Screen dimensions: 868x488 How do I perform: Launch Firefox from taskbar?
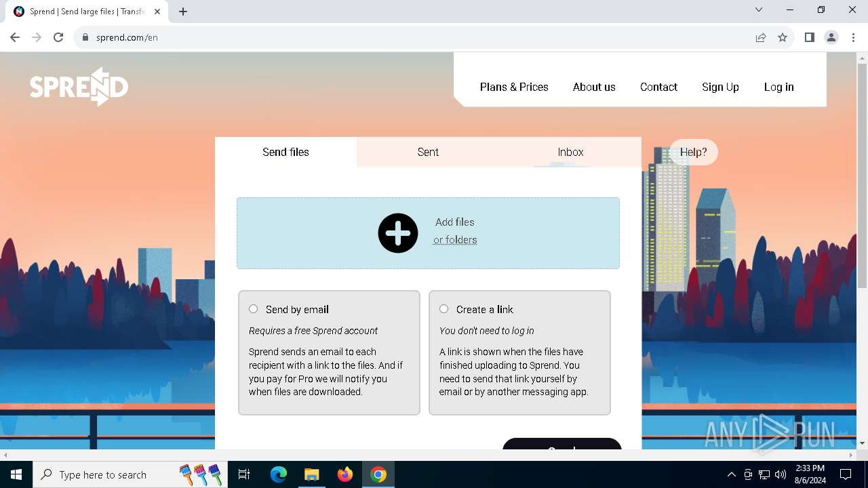click(345, 474)
